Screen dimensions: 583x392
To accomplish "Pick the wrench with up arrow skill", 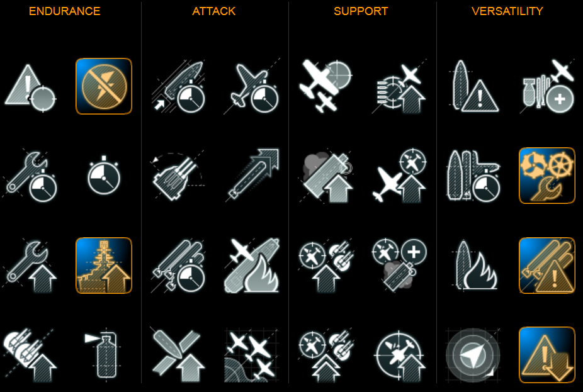I will click(x=30, y=266).
